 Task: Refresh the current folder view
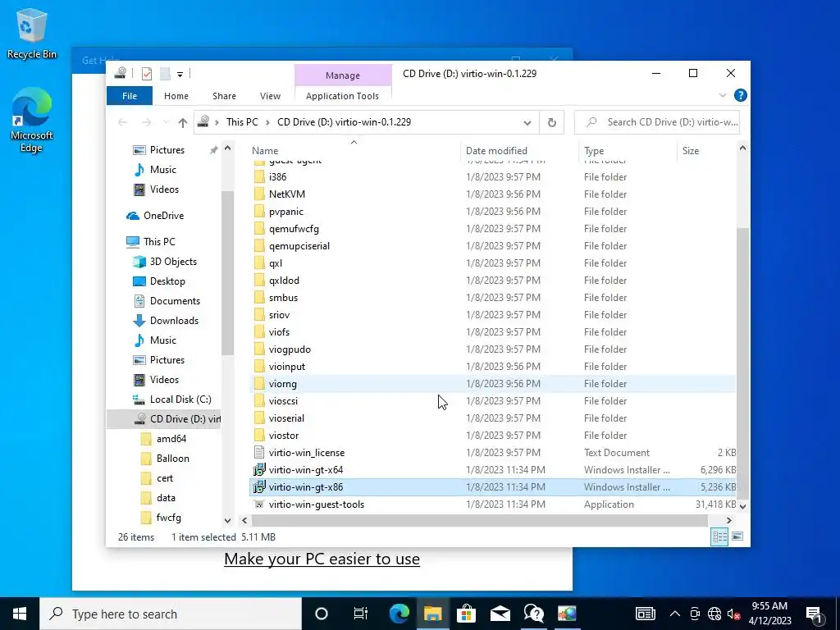[x=552, y=123]
